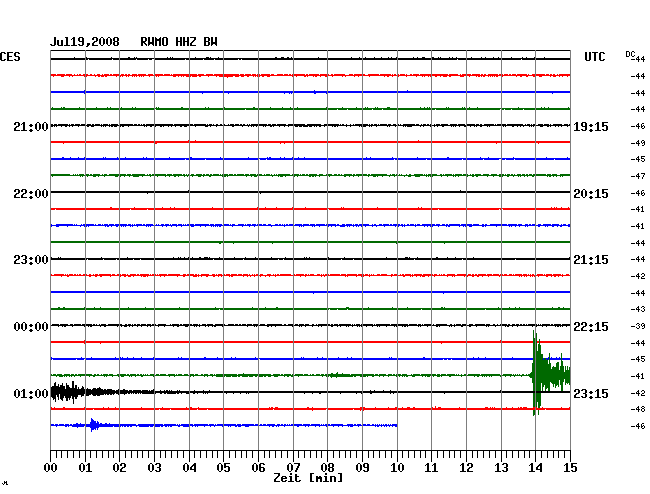Select the 21:00 local time label
The width and height of the screenshot is (650, 494).
[31, 127]
